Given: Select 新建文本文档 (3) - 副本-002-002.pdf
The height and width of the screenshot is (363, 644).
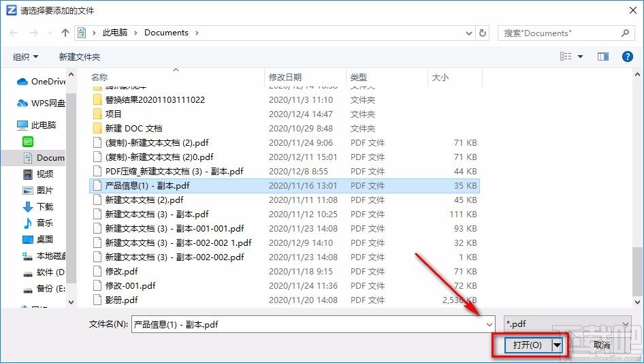Looking at the screenshot, I should pos(284,257).
